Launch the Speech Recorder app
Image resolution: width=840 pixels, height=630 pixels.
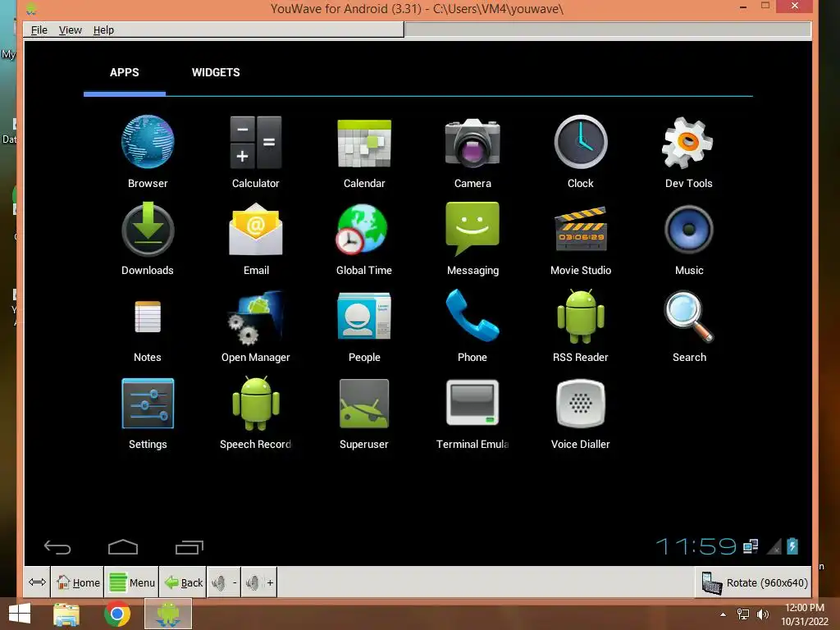pos(256,413)
